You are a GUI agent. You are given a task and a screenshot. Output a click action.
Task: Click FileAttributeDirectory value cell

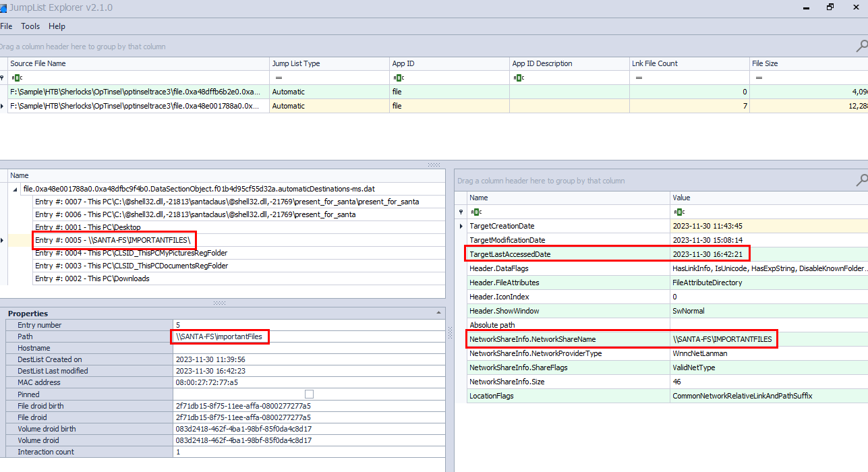coord(769,283)
